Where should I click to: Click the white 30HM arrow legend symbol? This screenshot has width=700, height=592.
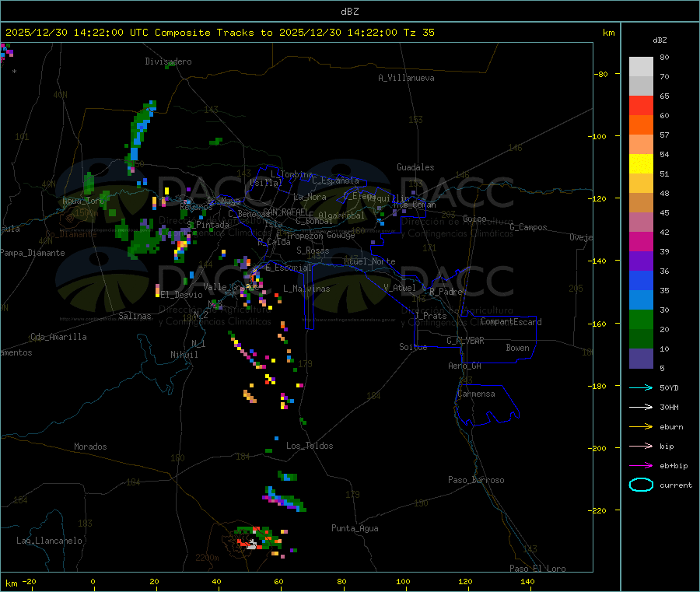(x=641, y=407)
